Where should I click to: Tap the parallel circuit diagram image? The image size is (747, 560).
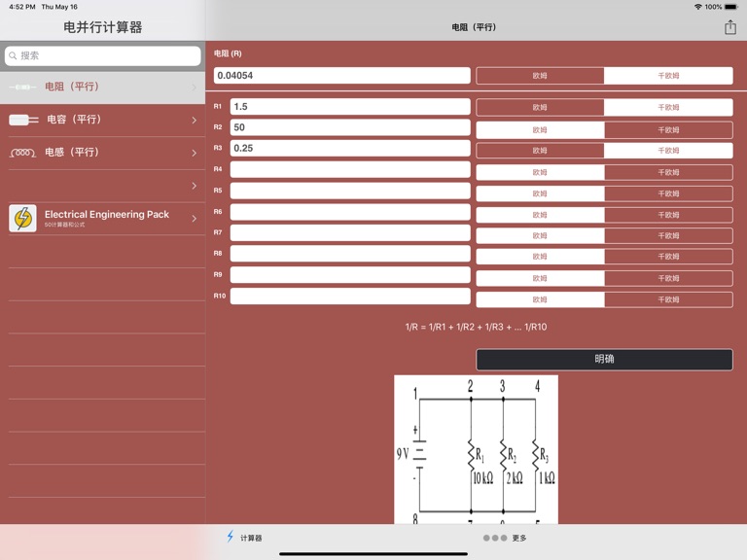pos(476,449)
